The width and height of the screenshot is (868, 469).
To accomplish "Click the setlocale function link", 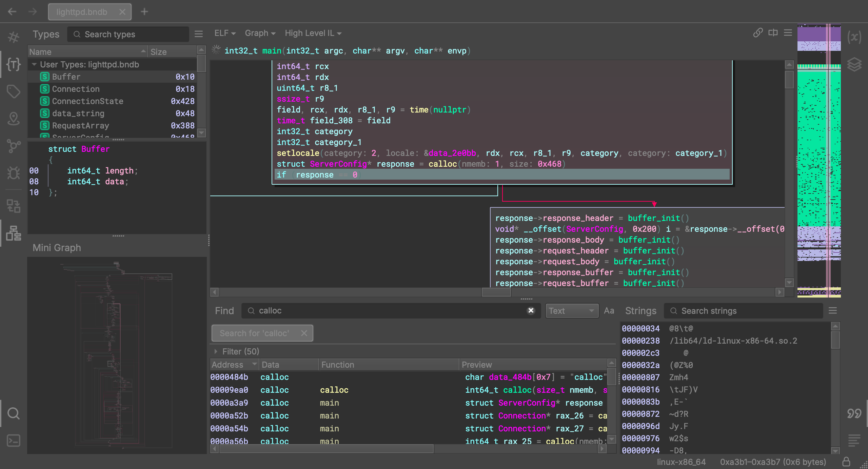I will (298, 153).
